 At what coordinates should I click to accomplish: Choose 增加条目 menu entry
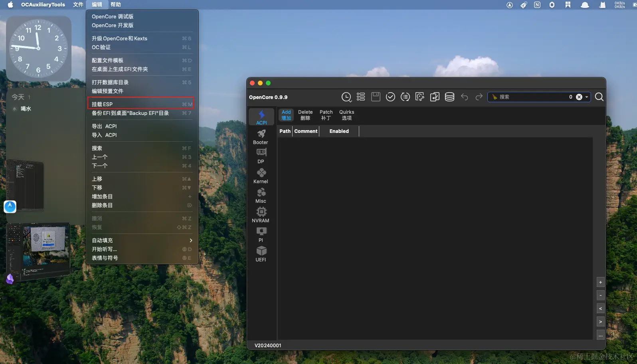(142, 196)
